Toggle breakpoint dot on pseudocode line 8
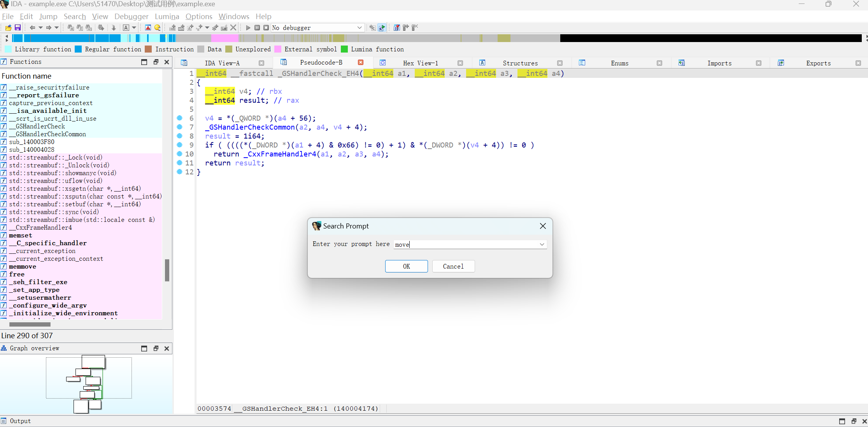 (179, 136)
